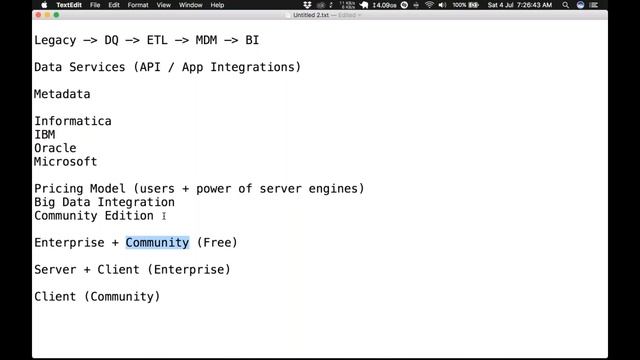Minimize the TextEdit window
The height and width of the screenshot is (360, 640).
click(47, 15)
